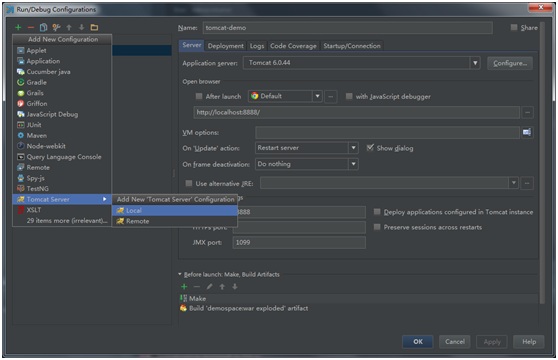This screenshot has height=360, width=558.
Task: Click the Apply button
Action: 492,342
